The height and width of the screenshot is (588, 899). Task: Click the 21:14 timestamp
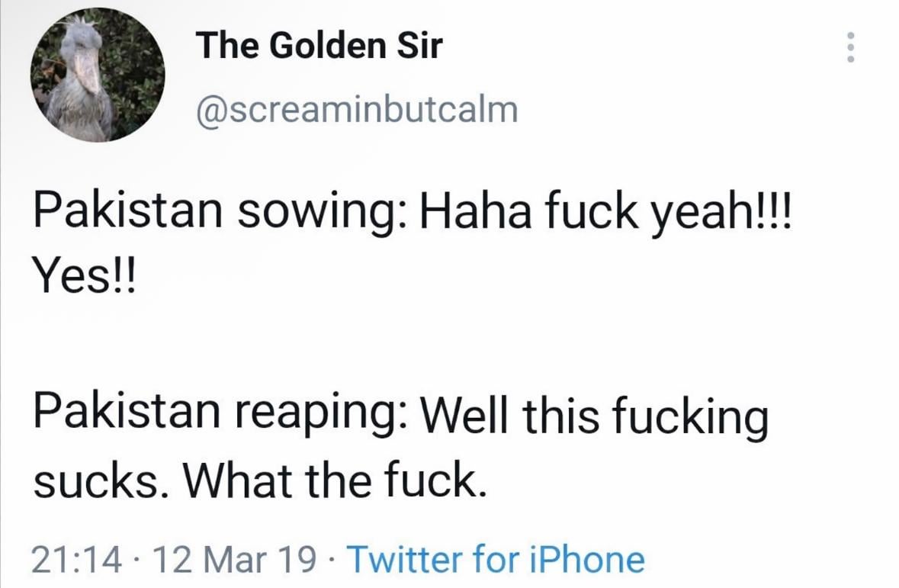click(76, 559)
